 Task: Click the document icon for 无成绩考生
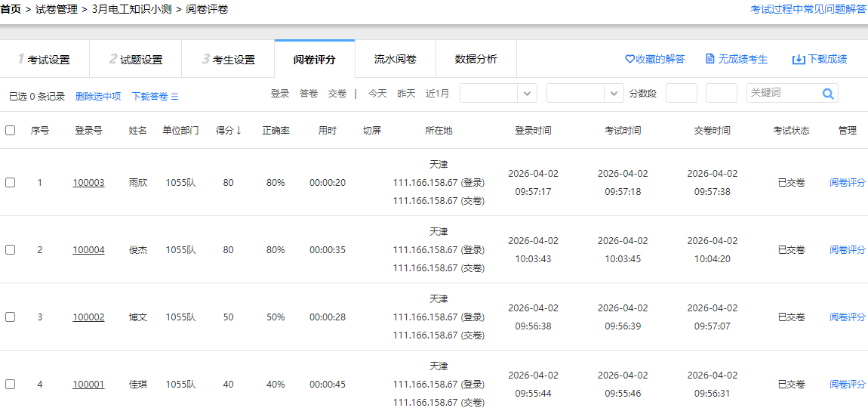tap(710, 59)
